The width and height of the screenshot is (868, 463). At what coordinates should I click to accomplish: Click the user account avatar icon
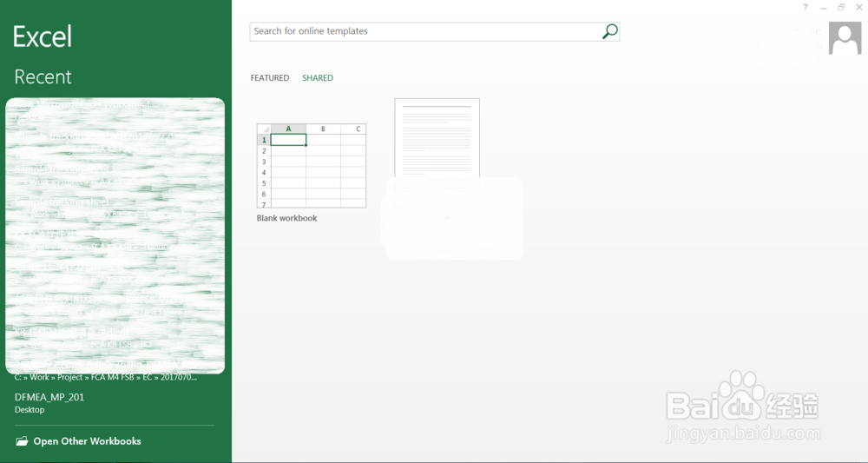[845, 37]
